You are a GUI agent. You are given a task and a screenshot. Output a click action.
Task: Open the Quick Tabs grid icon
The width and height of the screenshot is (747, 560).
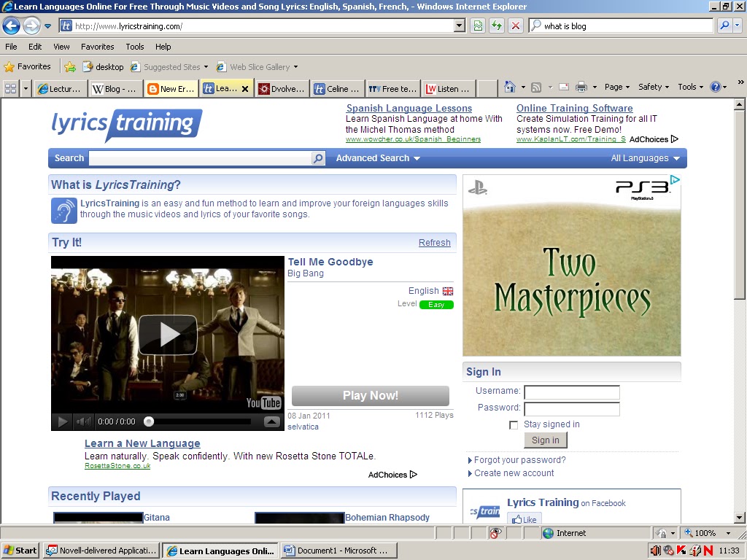coord(10,88)
